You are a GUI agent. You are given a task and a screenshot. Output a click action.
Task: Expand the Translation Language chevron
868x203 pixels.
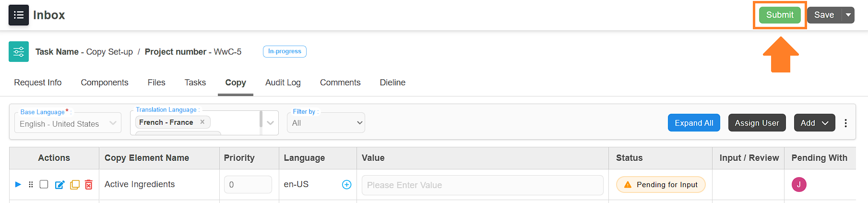(x=270, y=123)
